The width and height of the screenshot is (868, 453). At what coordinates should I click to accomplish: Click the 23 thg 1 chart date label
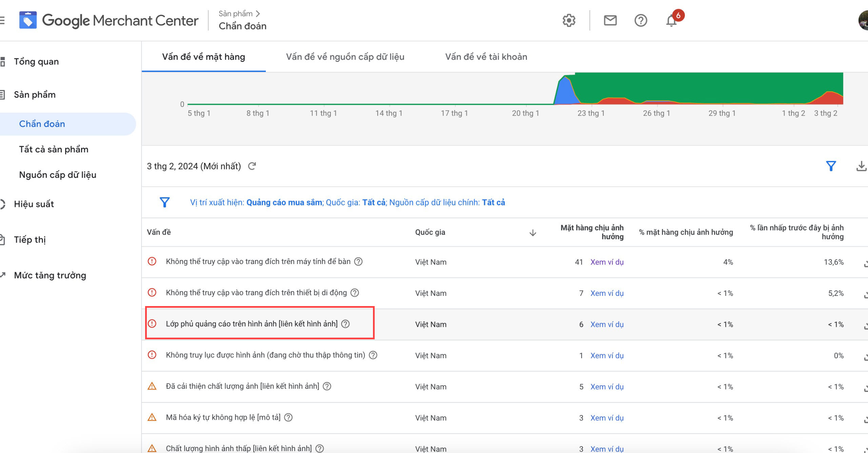[591, 113]
